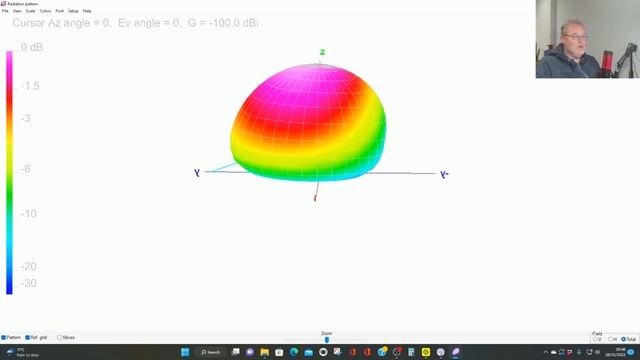Screen dimensions: 640x360
Task: Select the H field radio button
Action: pyautogui.click(x=611, y=339)
